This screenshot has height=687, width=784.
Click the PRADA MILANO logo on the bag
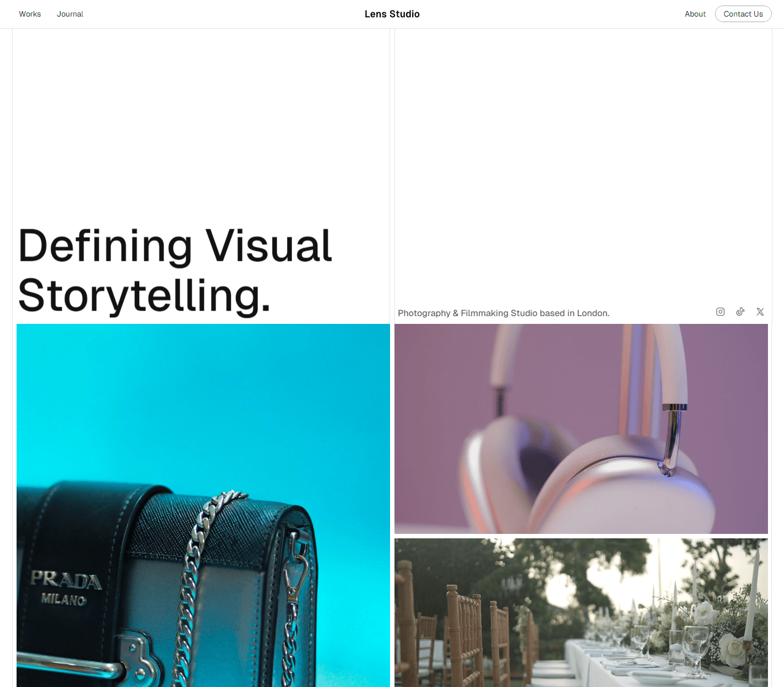point(65,588)
